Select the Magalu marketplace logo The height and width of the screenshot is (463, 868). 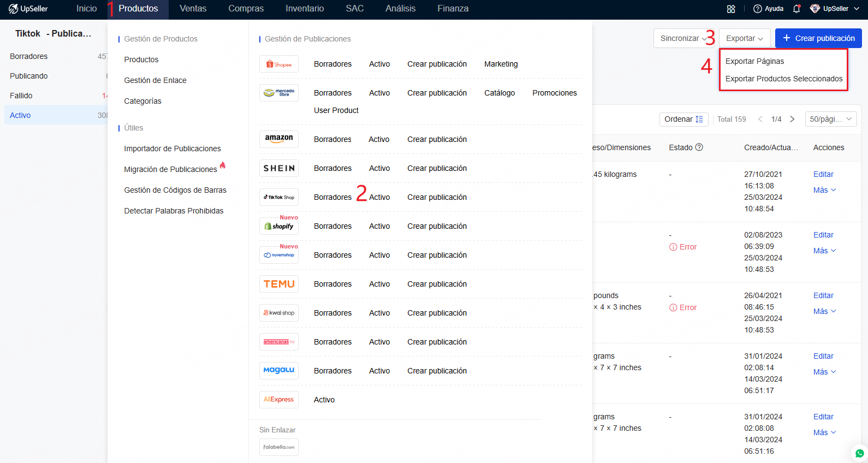click(x=279, y=371)
